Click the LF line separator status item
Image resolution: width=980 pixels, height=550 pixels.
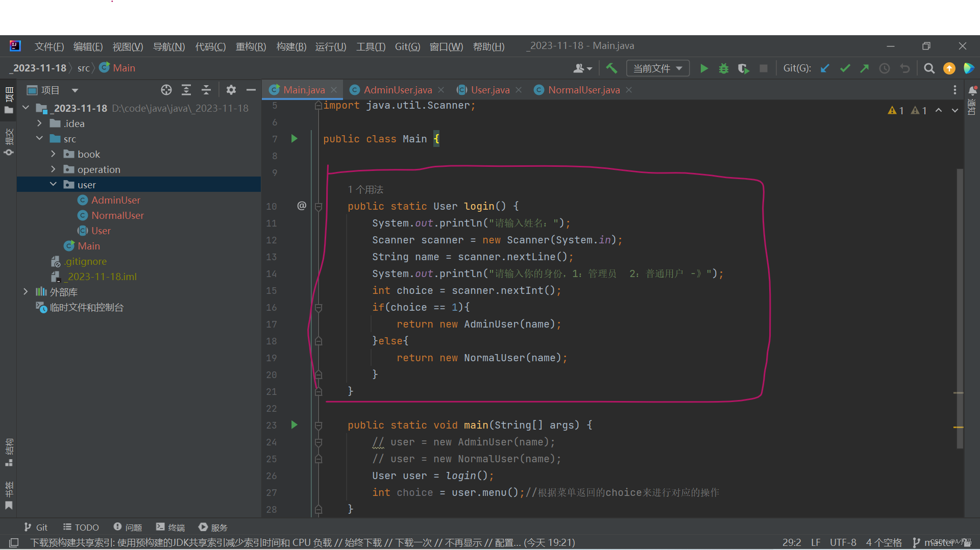(816, 542)
